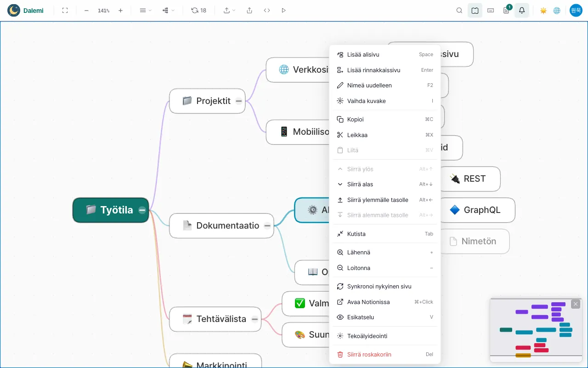Click the minimap overview thumbnail

coord(536,330)
